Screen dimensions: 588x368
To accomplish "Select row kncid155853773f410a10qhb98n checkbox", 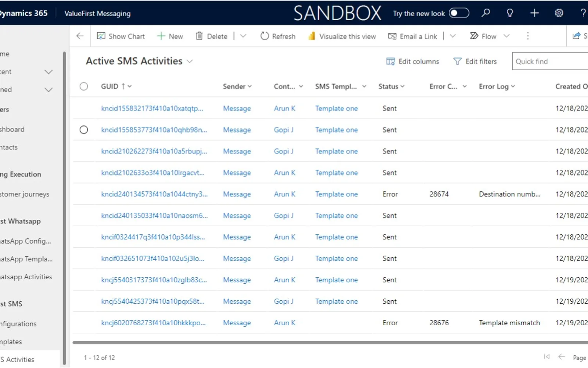I will [84, 130].
